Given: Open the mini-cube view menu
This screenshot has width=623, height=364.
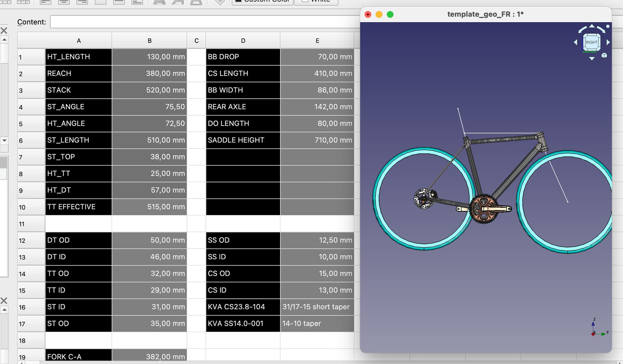Looking at the screenshot, I should point(604,55).
